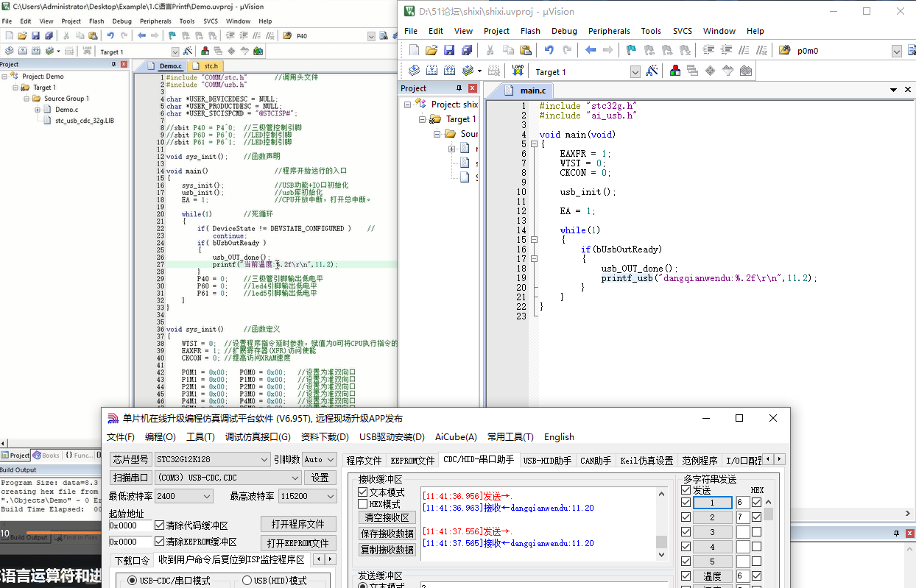Open Pack Installer icon in Demo µVision toolbar
Viewport: 916px width, 588px height.
[258, 52]
